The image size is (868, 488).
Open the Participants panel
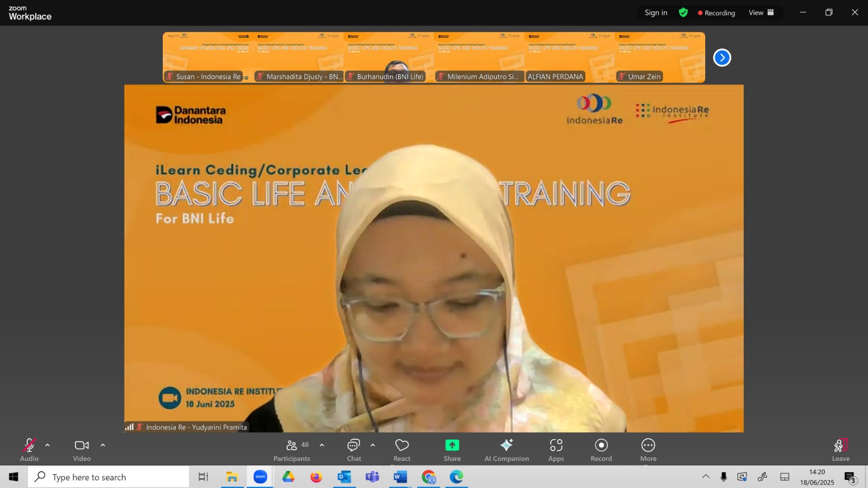(292, 450)
